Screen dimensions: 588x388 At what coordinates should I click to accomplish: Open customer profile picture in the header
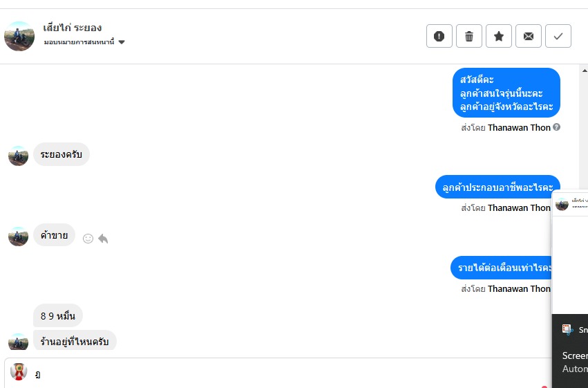tap(19, 36)
